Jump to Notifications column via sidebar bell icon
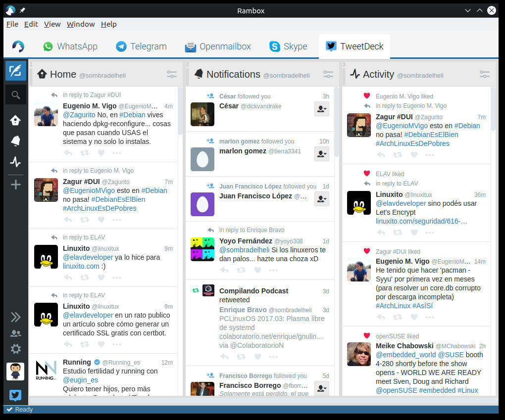 click(x=15, y=140)
